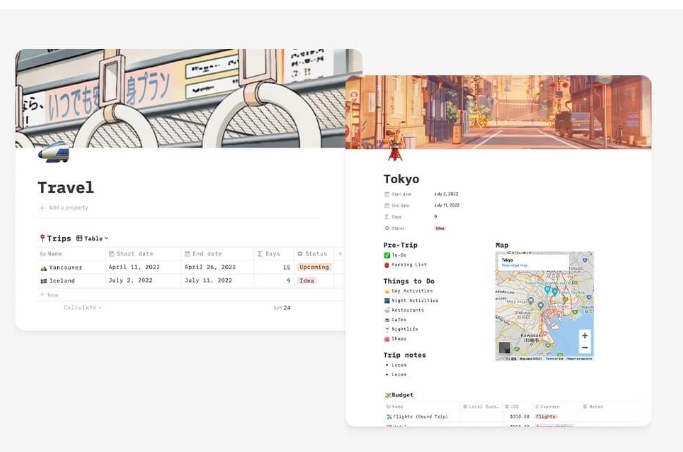
Task: Click the night city icon for Night Activities
Action: [x=386, y=300]
